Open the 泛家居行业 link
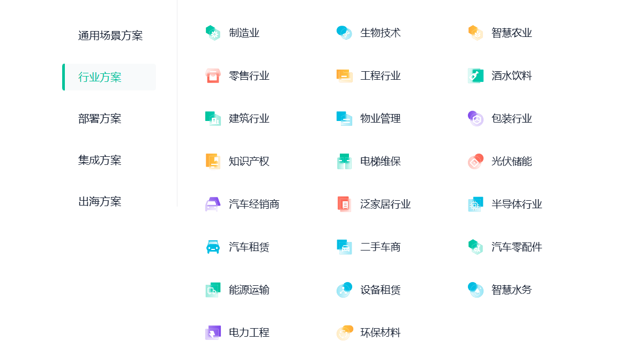This screenshot has width=625, height=364. [x=385, y=204]
